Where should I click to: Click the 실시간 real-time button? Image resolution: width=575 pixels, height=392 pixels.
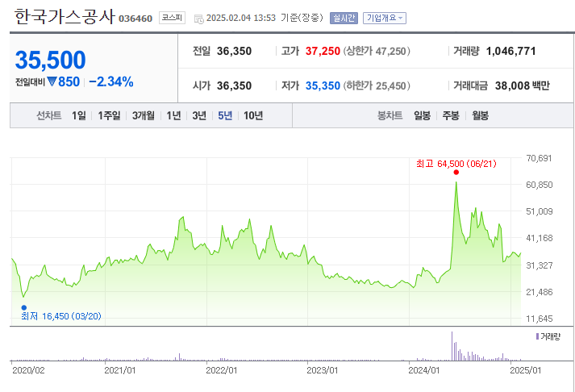[x=344, y=18]
